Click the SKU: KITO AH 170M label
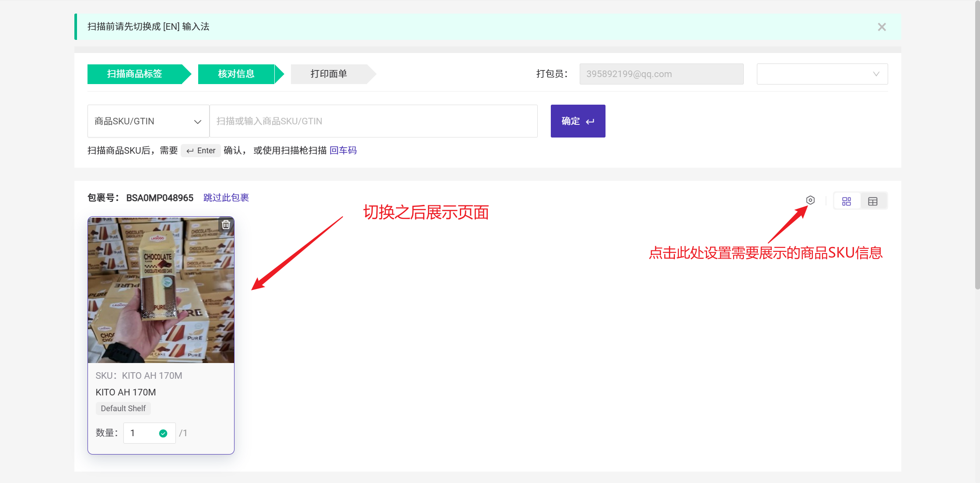 tap(139, 376)
